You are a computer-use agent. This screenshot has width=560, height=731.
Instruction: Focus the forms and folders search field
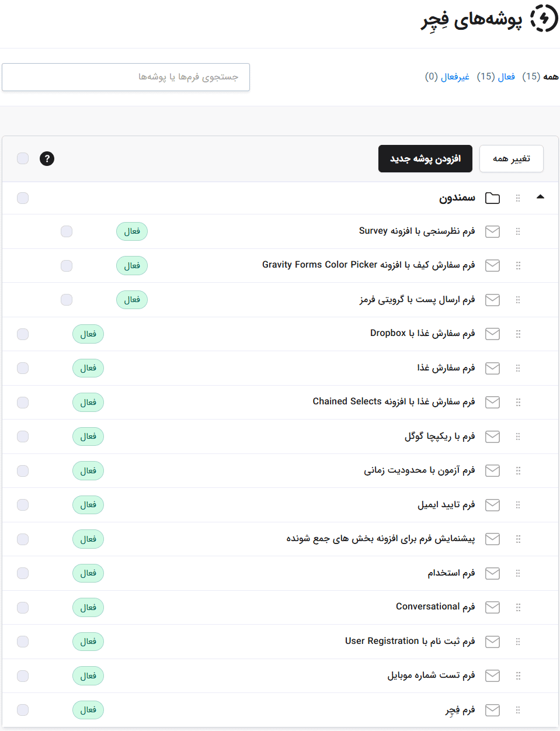click(126, 77)
